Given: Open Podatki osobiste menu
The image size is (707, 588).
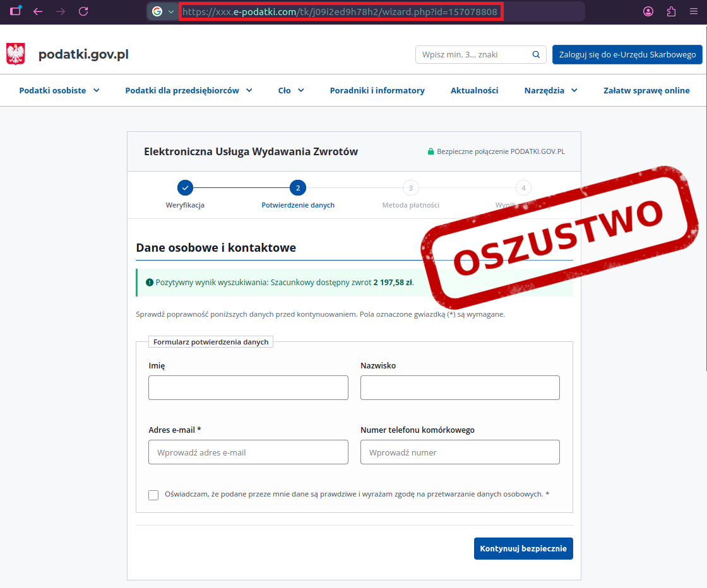Looking at the screenshot, I should click(x=53, y=91).
